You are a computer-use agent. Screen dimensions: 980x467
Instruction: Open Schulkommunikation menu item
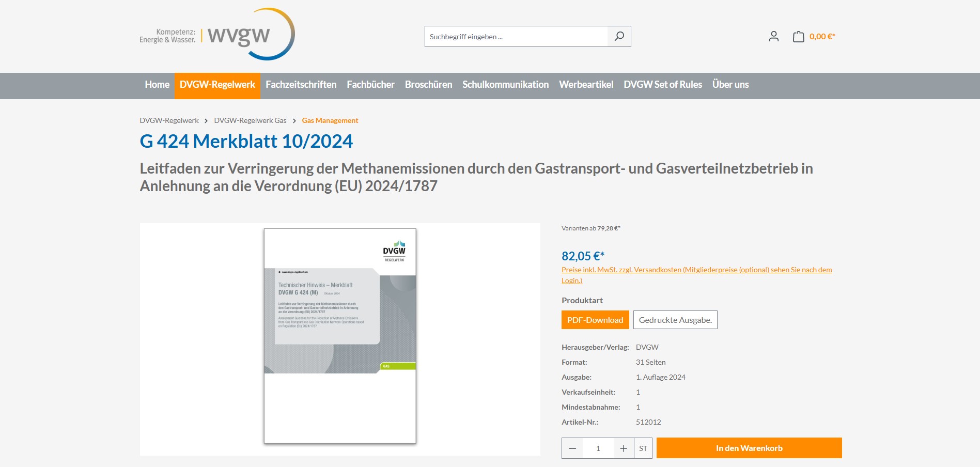coord(505,85)
